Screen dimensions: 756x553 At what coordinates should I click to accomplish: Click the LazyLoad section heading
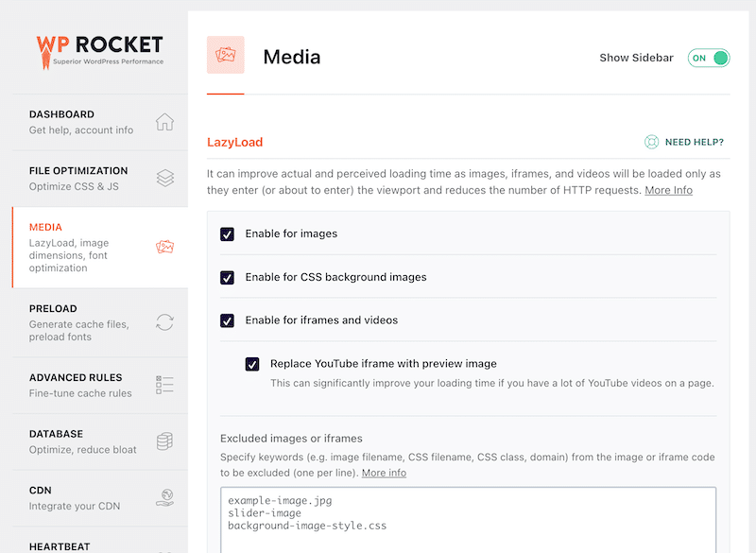[x=234, y=142]
